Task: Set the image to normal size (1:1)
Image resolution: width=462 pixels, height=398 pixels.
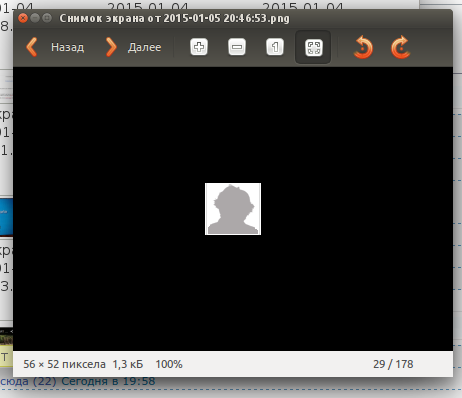Action: 275,47
